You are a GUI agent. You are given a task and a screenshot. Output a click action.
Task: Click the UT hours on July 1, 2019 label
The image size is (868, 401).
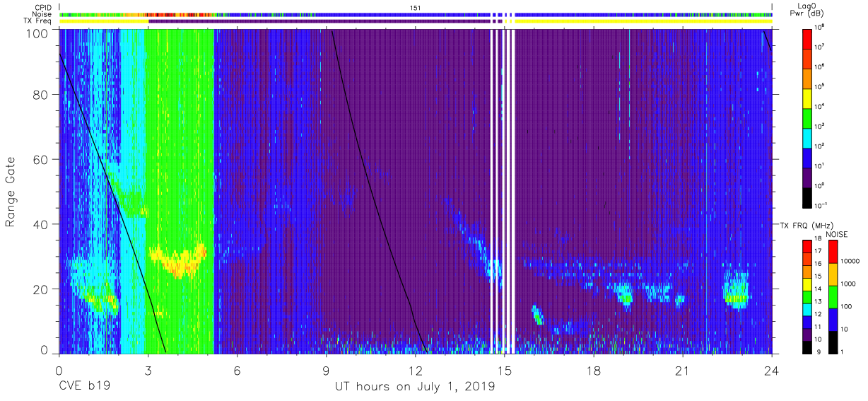[x=415, y=387]
